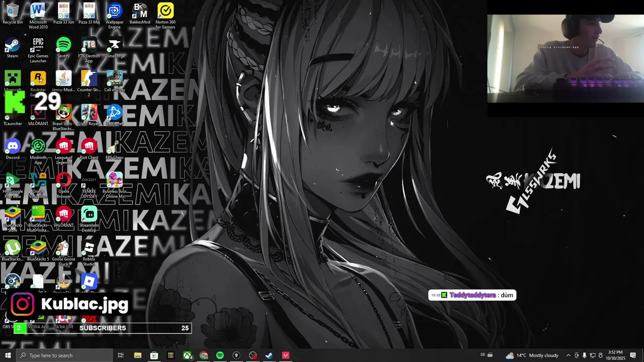Launch the Minecraft desktop shortcut
The image size is (644, 362).
(x=13, y=81)
